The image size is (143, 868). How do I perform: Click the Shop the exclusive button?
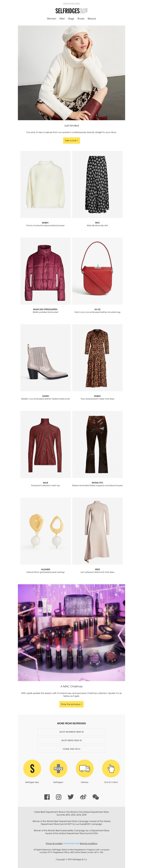click(71, 704)
